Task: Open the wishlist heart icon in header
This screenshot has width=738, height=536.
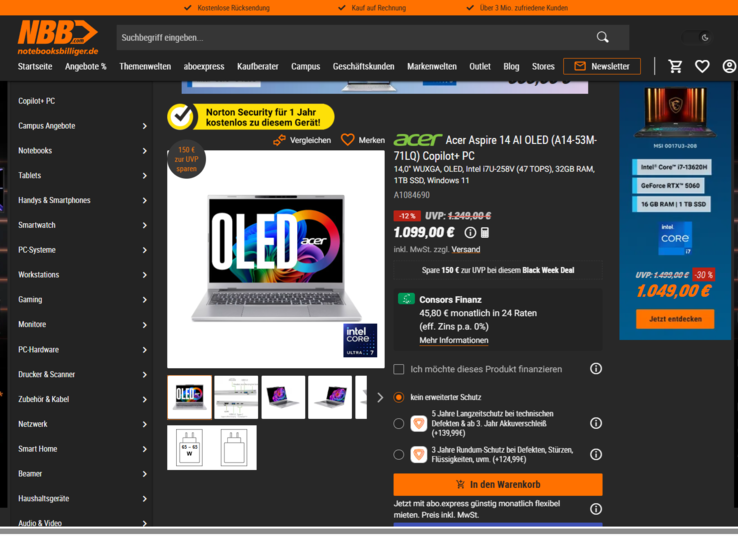Action: 702,66
